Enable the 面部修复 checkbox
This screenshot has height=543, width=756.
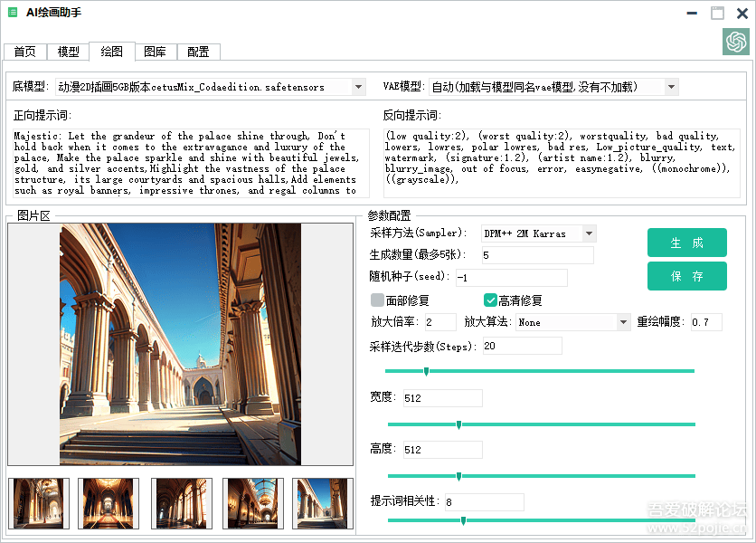[377, 300]
